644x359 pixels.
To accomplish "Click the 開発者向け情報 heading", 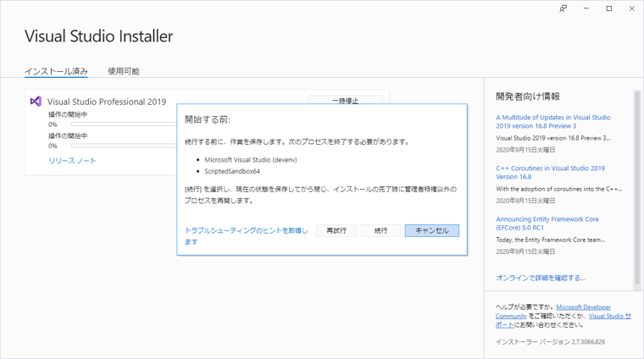I will click(528, 97).
